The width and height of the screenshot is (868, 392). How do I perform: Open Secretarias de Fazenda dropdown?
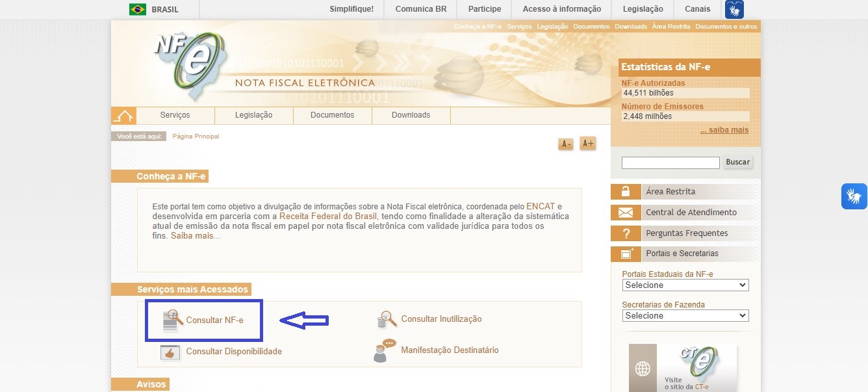click(x=685, y=316)
